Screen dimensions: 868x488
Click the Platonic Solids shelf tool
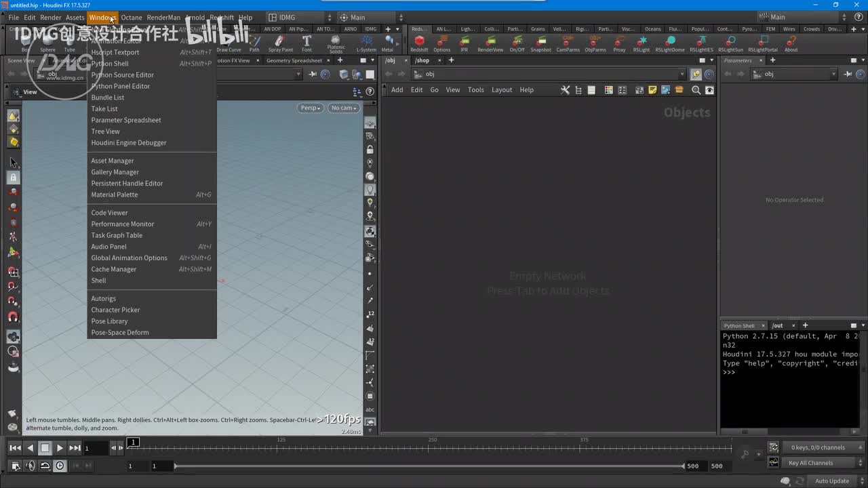pos(336,42)
